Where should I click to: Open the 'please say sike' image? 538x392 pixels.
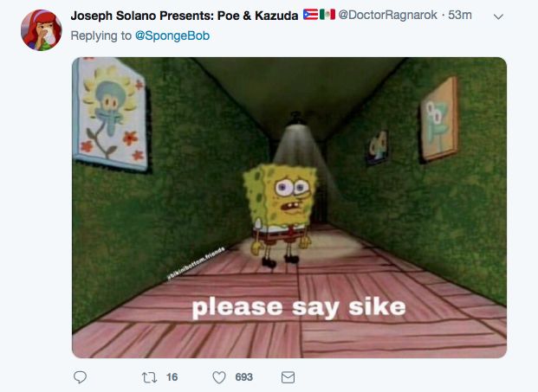point(289,208)
